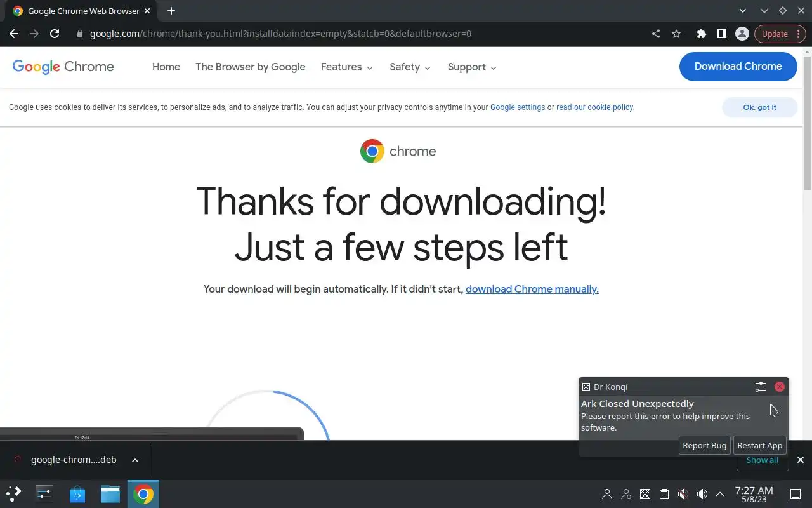Click Restart App in Dr Konqi notification
This screenshot has width=812, height=508.
(x=759, y=445)
